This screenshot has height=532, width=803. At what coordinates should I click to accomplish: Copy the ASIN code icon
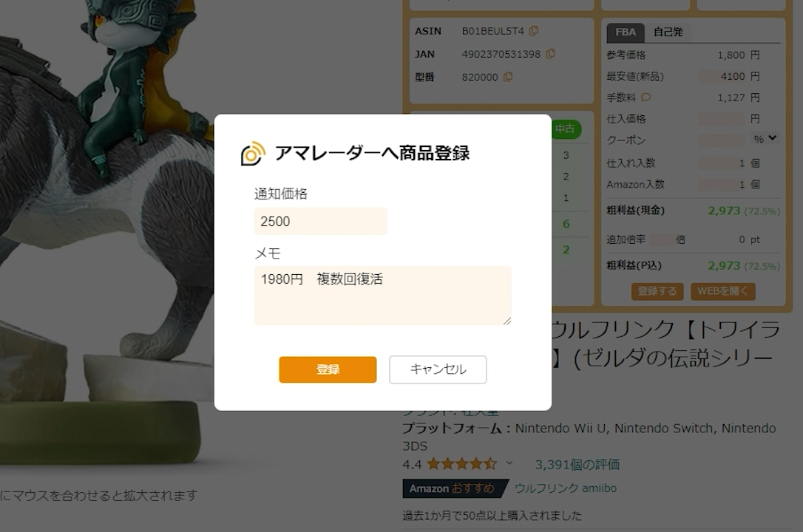tap(534, 31)
